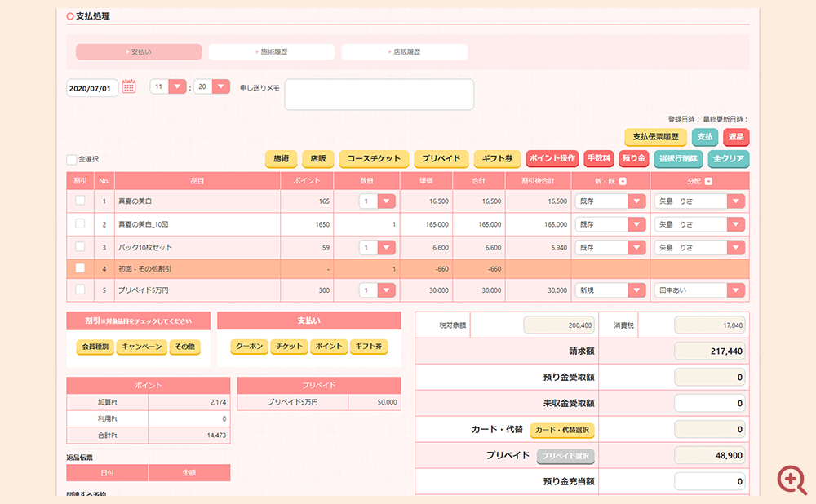Viewport: 816px width, 504px height.
Task: Click the プリペイド amount field 48,900
Action: click(709, 455)
